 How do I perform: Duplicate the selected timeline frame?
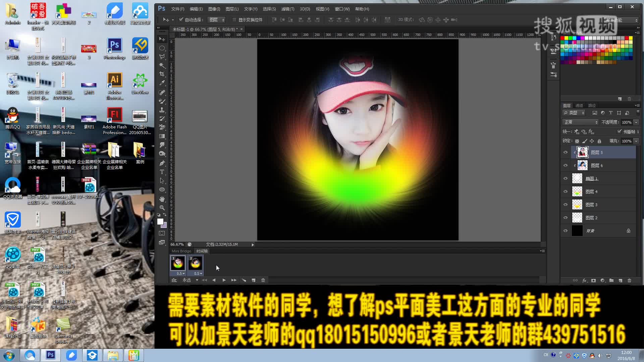tap(254, 280)
